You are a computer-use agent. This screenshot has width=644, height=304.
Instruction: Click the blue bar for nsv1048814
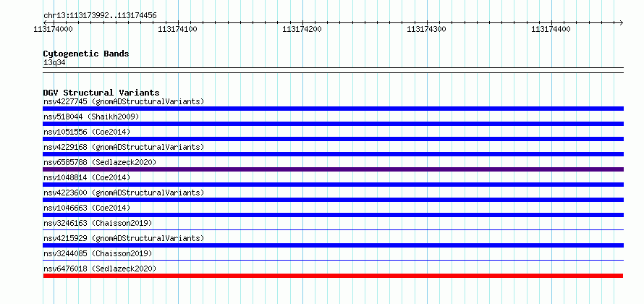333,185
